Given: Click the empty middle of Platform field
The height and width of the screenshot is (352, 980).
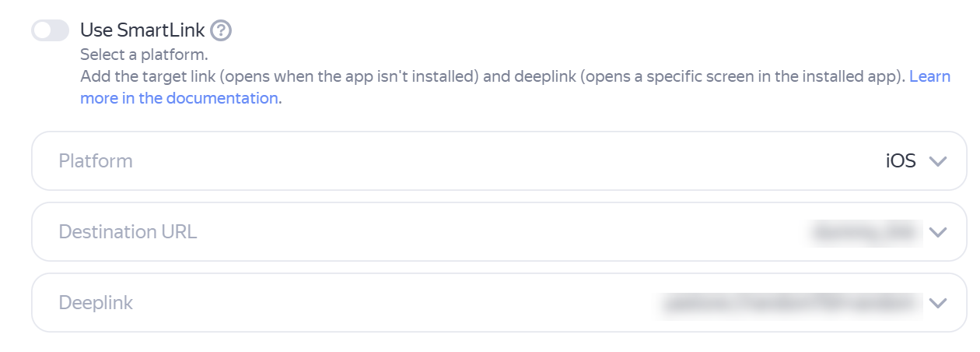Looking at the screenshot, I should click(x=498, y=161).
